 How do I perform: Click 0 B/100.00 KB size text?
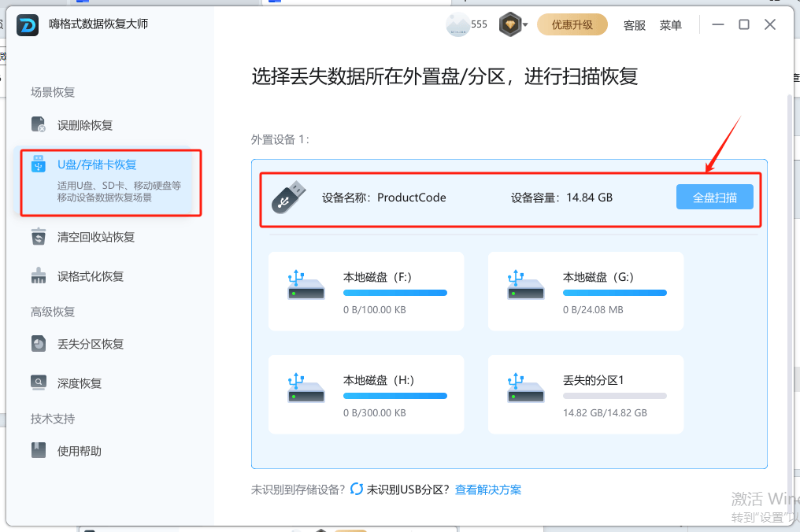coord(375,309)
